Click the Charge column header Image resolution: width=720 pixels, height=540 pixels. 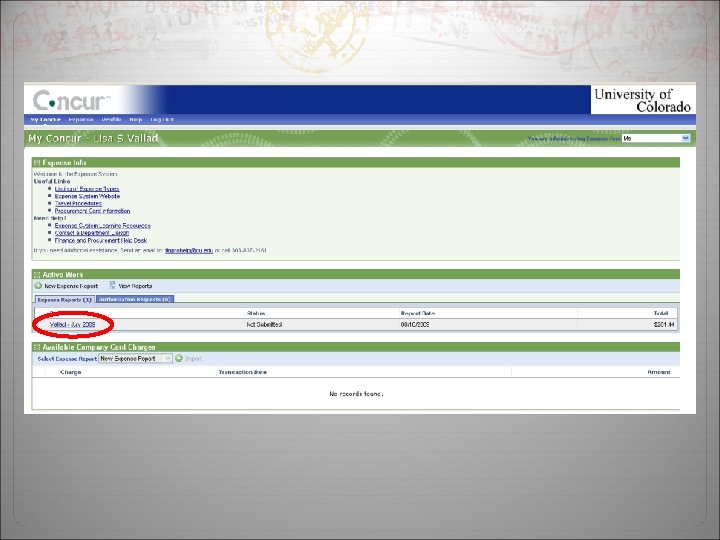pyautogui.click(x=71, y=372)
